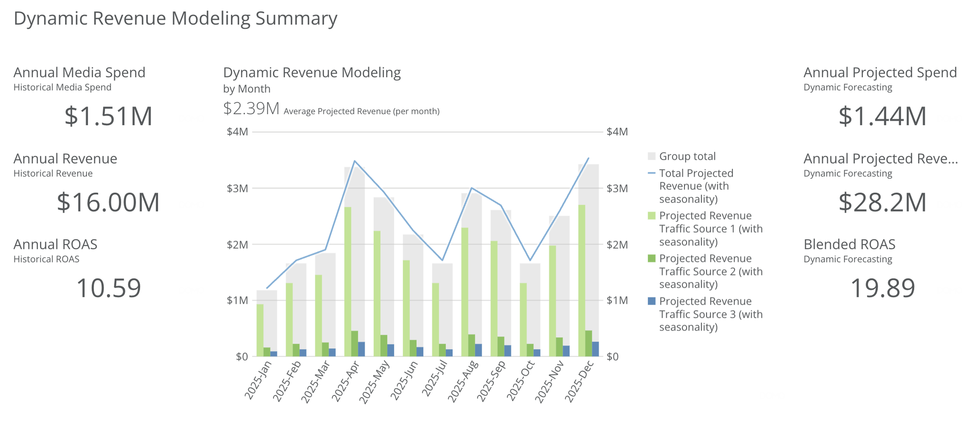Click the Annual Projected Spend heading

tap(880, 72)
